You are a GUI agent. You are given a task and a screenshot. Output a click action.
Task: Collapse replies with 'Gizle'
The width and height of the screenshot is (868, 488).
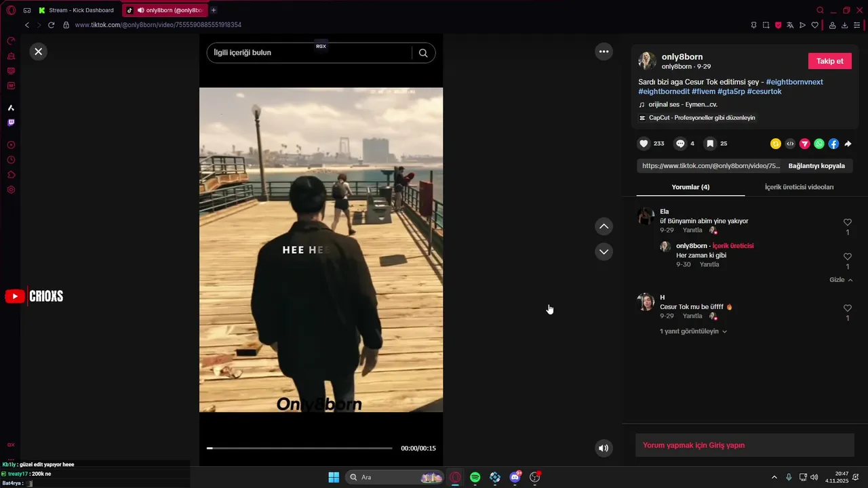click(841, 280)
